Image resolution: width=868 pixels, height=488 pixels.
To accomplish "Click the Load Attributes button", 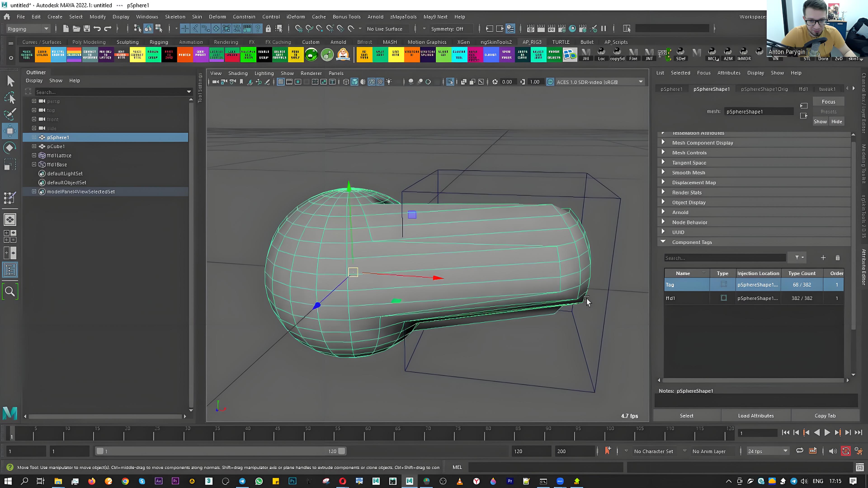I will 756,416.
